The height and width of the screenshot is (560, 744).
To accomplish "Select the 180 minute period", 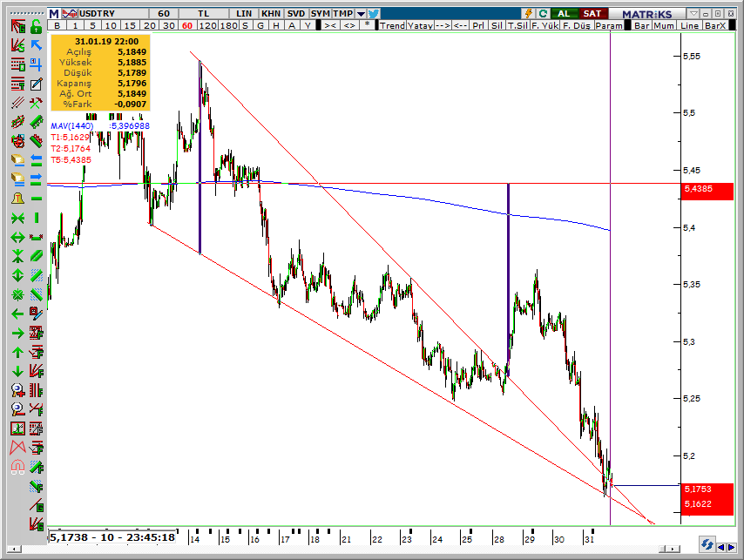I will [229, 25].
